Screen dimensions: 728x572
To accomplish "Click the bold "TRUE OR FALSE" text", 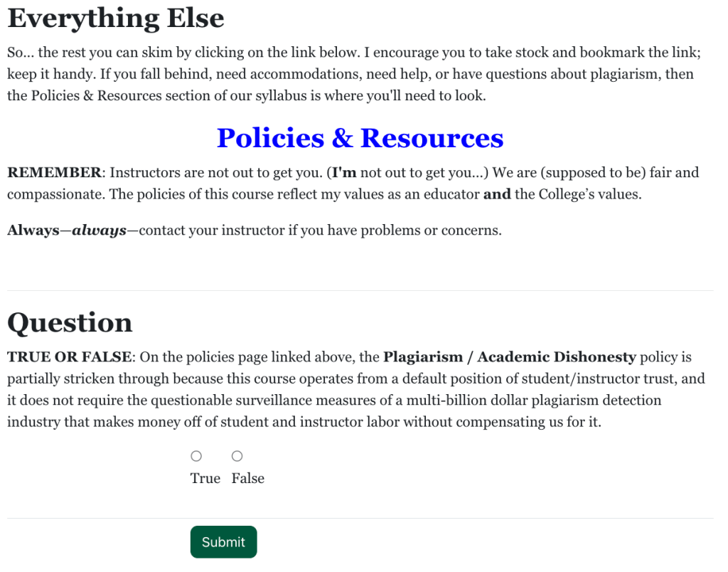I will pyautogui.click(x=69, y=357).
